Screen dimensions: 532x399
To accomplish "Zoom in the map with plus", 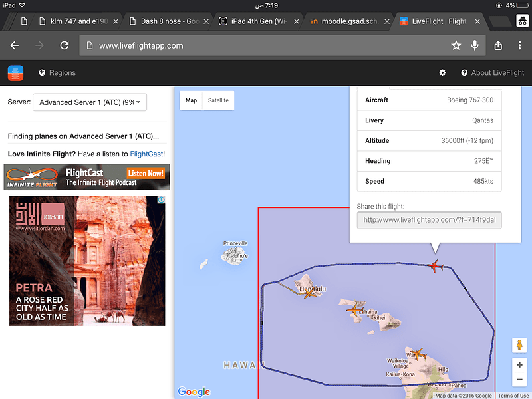I will coord(519,365).
